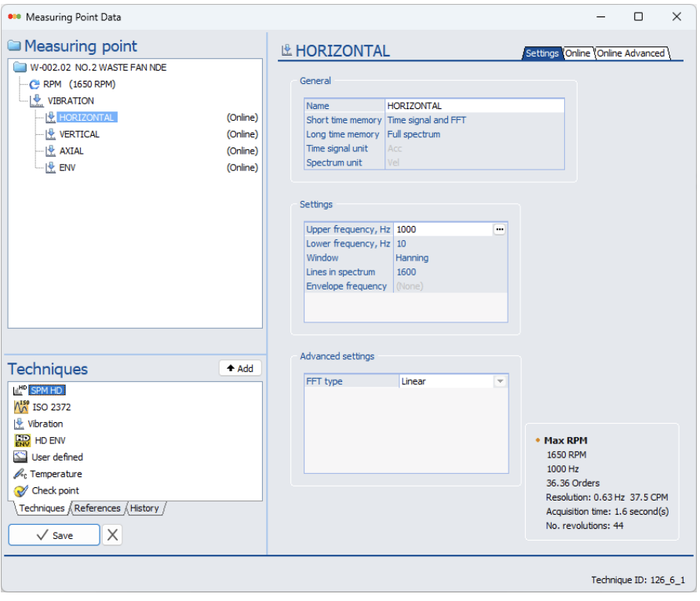The image size is (700, 601).
Task: Click the RPM measurement icon in tree
Action: pyautogui.click(x=34, y=84)
